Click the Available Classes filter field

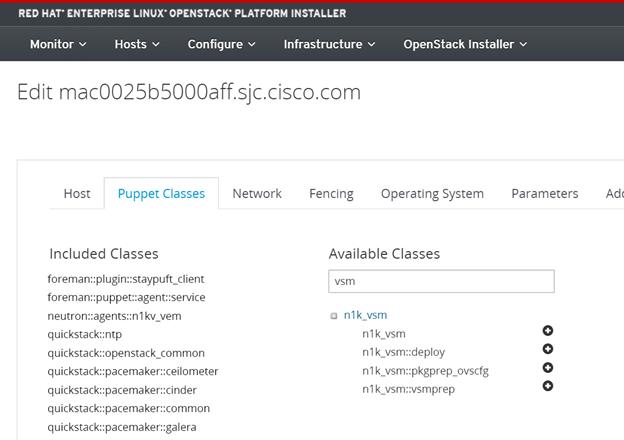tap(441, 281)
